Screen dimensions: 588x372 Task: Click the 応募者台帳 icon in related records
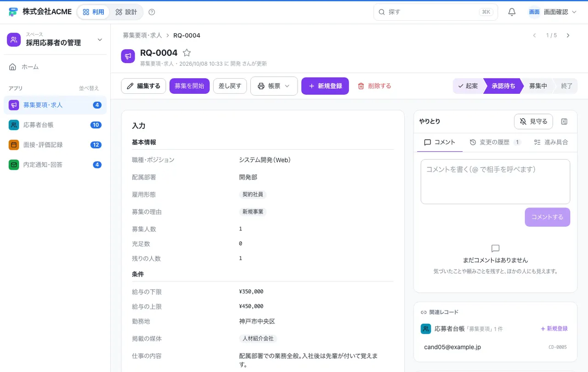pos(426,329)
